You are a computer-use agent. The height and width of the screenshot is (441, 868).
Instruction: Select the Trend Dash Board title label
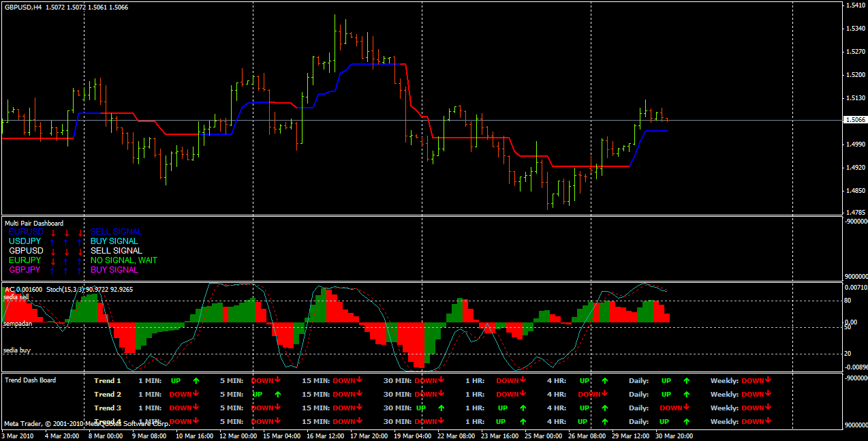pos(30,380)
